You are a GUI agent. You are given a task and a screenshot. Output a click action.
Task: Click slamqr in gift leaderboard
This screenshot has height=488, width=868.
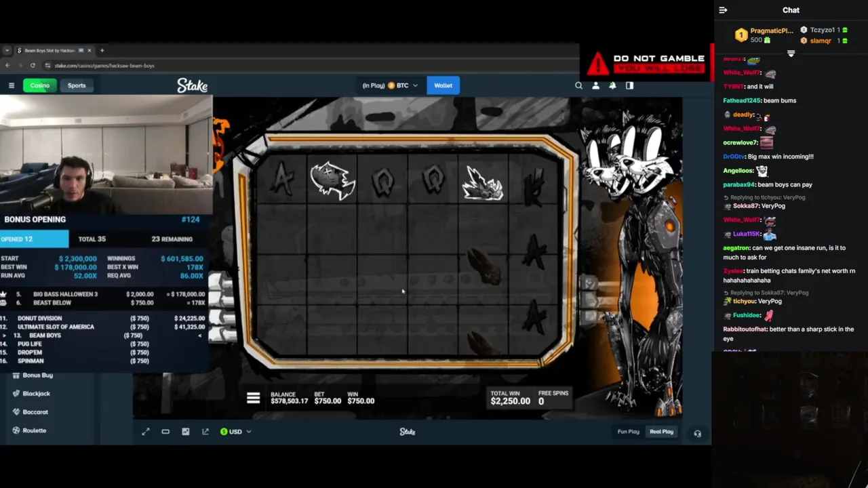tap(821, 41)
